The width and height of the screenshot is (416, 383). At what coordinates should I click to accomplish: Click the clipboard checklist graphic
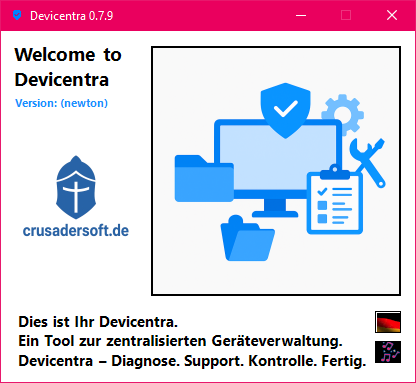click(x=335, y=200)
